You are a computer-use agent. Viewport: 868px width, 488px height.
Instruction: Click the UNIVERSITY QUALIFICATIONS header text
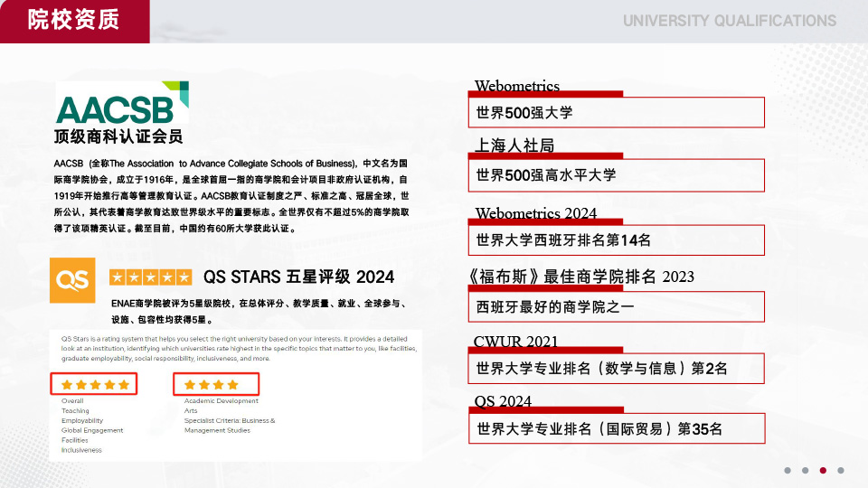click(729, 21)
